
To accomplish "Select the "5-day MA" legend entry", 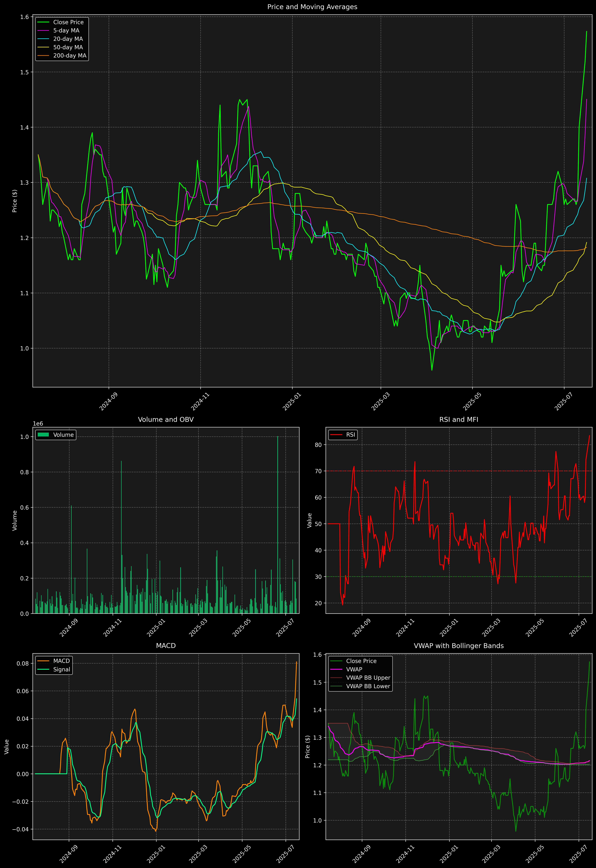I will 66,31.
